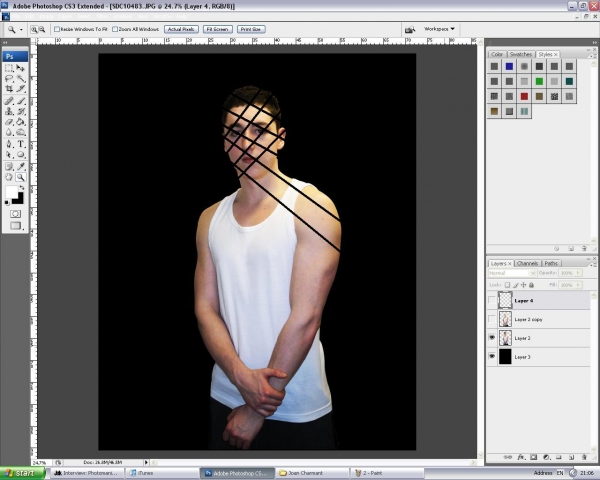Screen dimensions: 600x480
Task: Open the blend mode Normal dropdown
Action: tap(512, 273)
